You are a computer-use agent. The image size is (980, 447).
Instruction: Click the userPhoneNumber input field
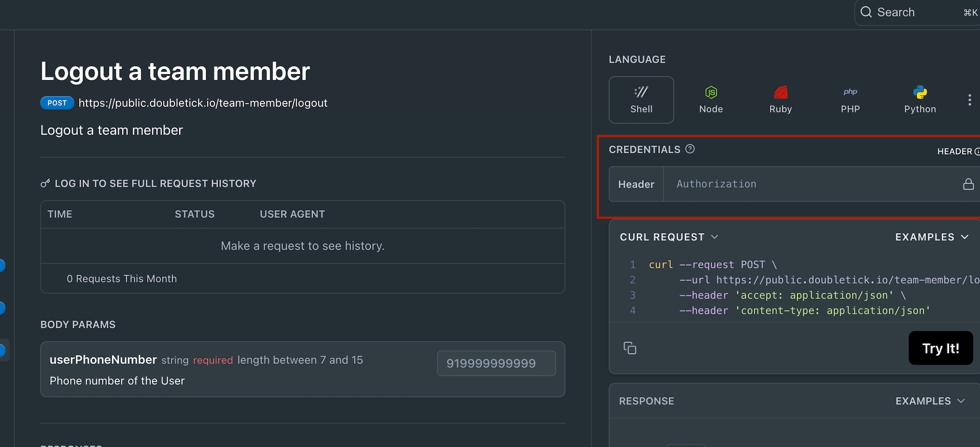click(x=496, y=363)
